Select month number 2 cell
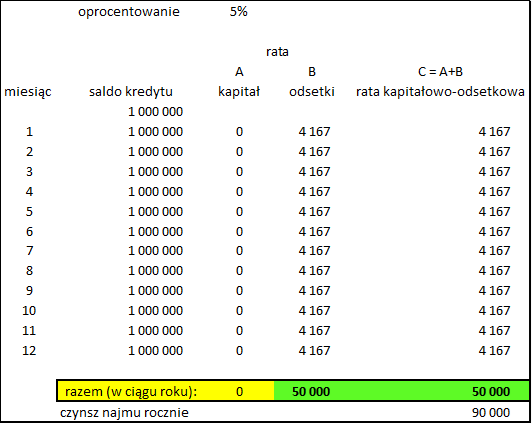Screen dimensions: 532x424 tap(30, 152)
